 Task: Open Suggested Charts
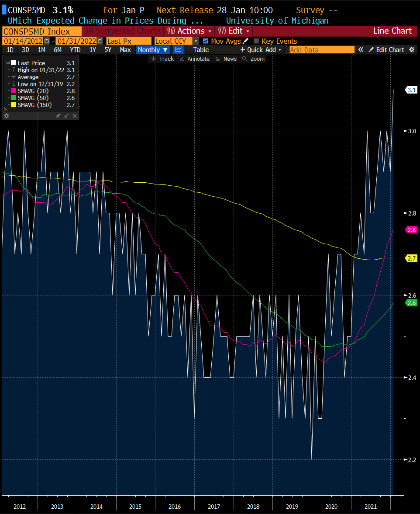tap(123, 31)
